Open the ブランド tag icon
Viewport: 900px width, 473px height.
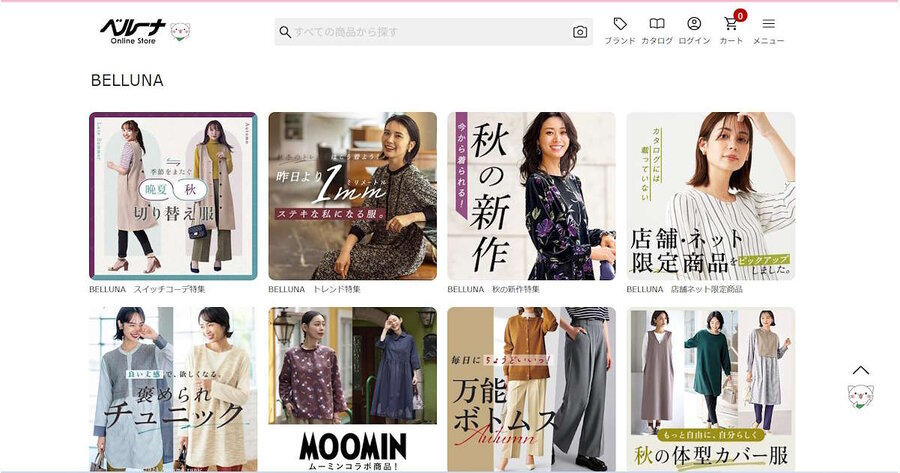(x=620, y=24)
